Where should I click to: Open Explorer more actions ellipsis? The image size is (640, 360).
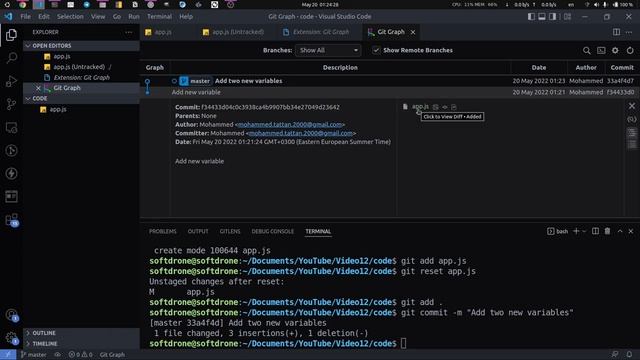pos(129,32)
